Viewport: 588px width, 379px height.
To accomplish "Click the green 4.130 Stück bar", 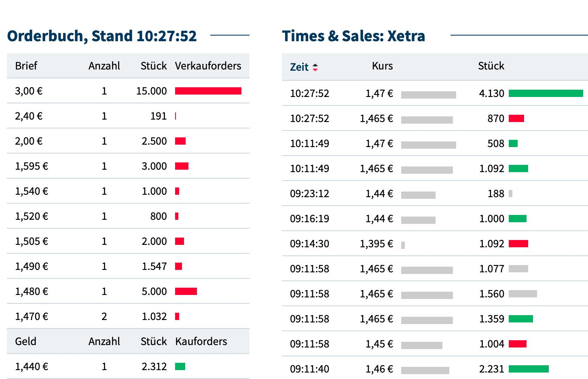I will click(x=545, y=93).
